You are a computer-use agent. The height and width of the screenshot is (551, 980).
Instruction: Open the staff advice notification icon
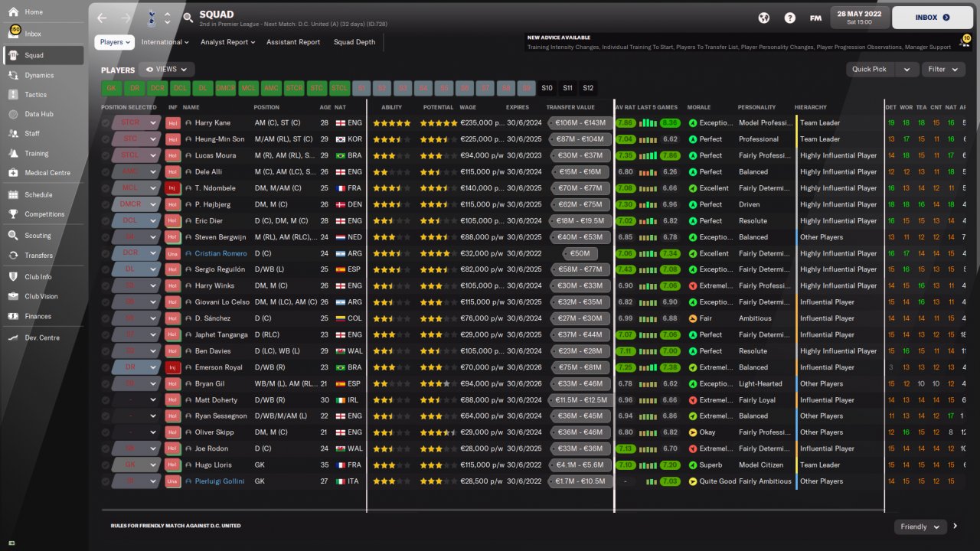tap(963, 41)
